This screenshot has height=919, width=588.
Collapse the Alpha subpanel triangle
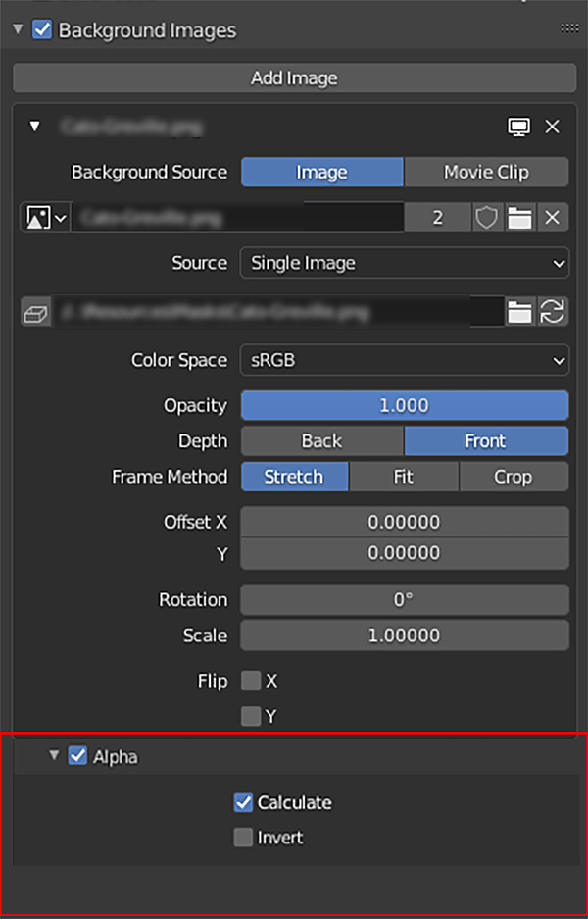(x=55, y=755)
